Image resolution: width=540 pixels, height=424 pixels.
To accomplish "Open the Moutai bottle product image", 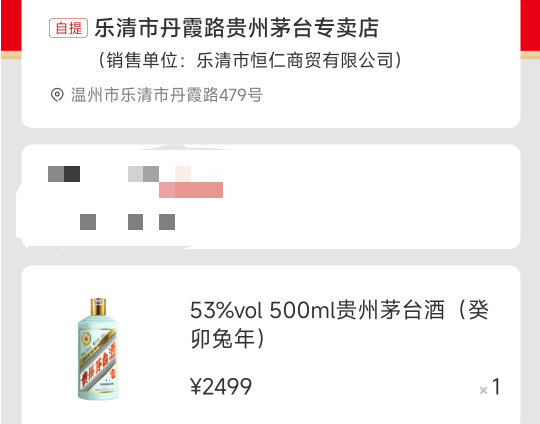I will [x=98, y=349].
